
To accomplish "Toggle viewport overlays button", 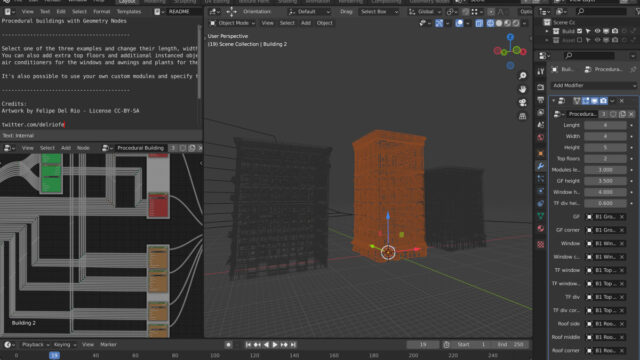I will [x=459, y=23].
